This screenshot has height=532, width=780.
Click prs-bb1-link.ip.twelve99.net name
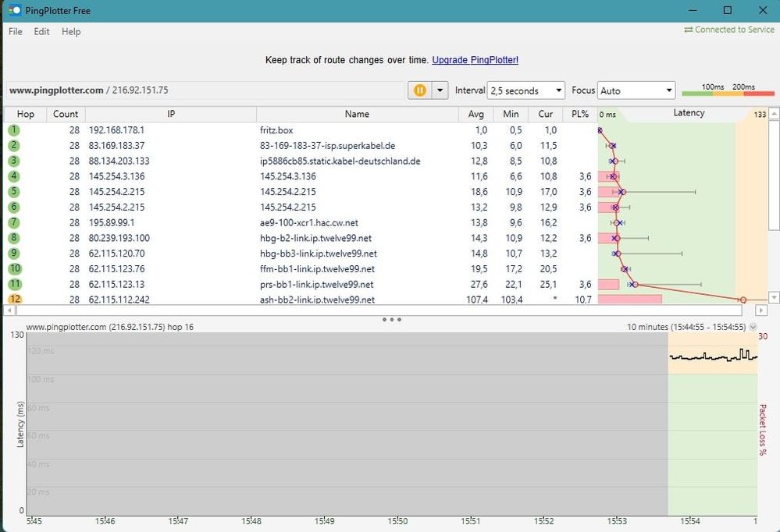pyautogui.click(x=316, y=284)
